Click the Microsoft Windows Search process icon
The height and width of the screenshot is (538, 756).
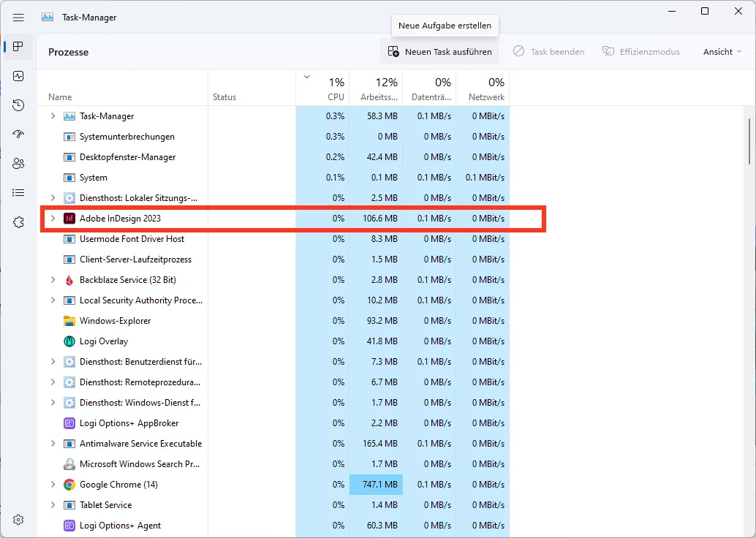point(69,464)
